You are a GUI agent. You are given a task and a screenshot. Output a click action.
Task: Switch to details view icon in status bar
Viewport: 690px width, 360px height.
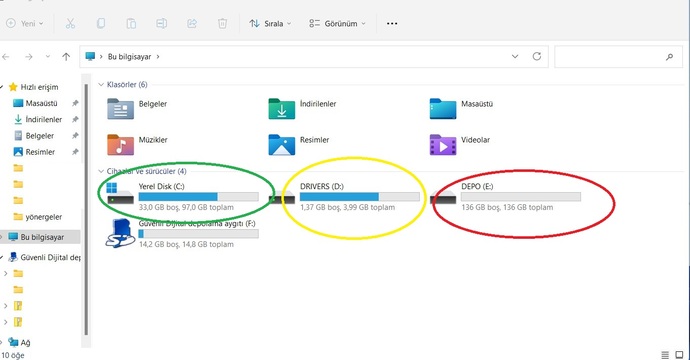[x=665, y=355]
